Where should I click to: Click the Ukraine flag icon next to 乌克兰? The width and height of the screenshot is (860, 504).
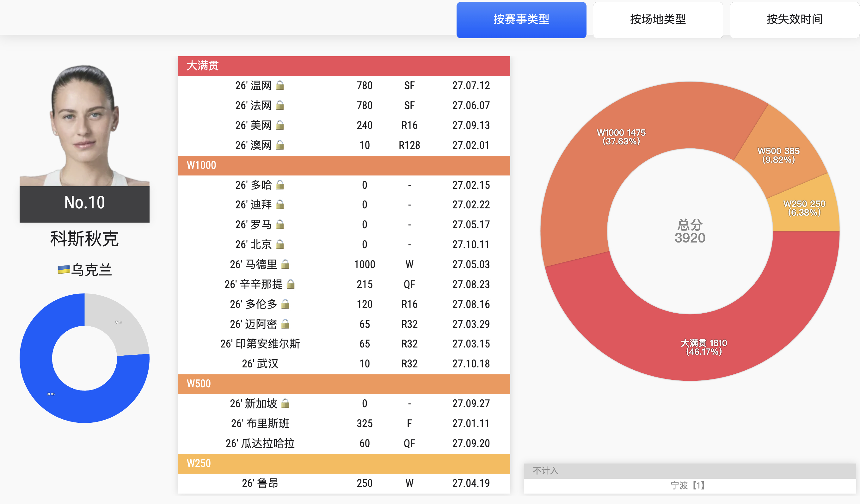[64, 270]
